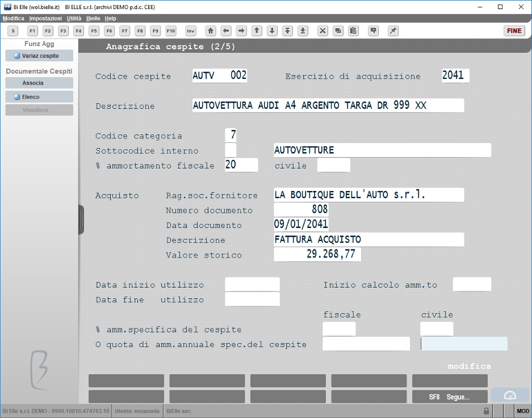Open the Bielle menu

[93, 18]
